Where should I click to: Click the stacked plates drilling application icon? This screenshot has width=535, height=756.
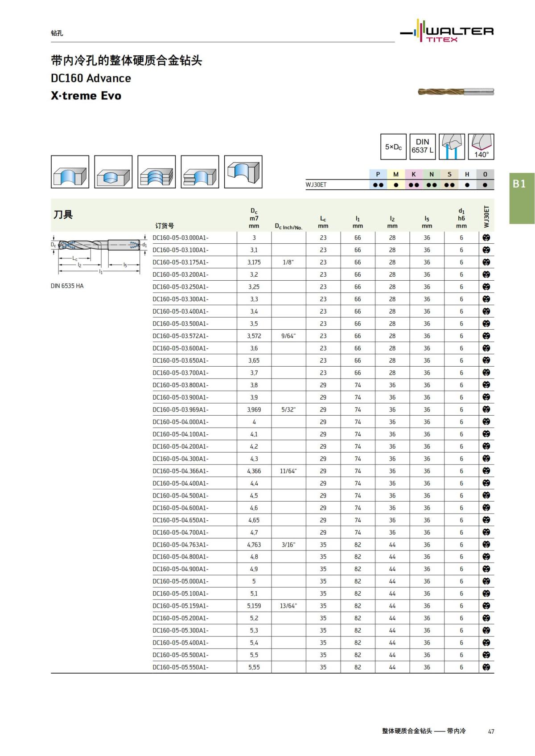pos(156,172)
